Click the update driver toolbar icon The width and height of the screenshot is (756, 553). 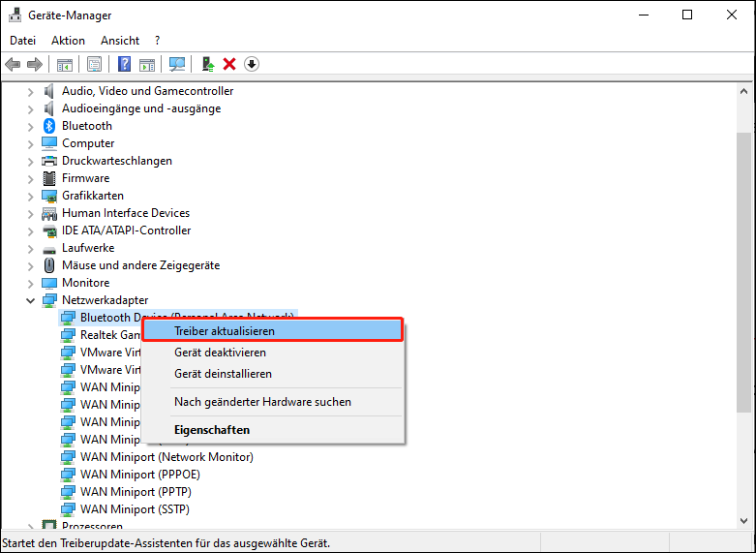coord(208,64)
